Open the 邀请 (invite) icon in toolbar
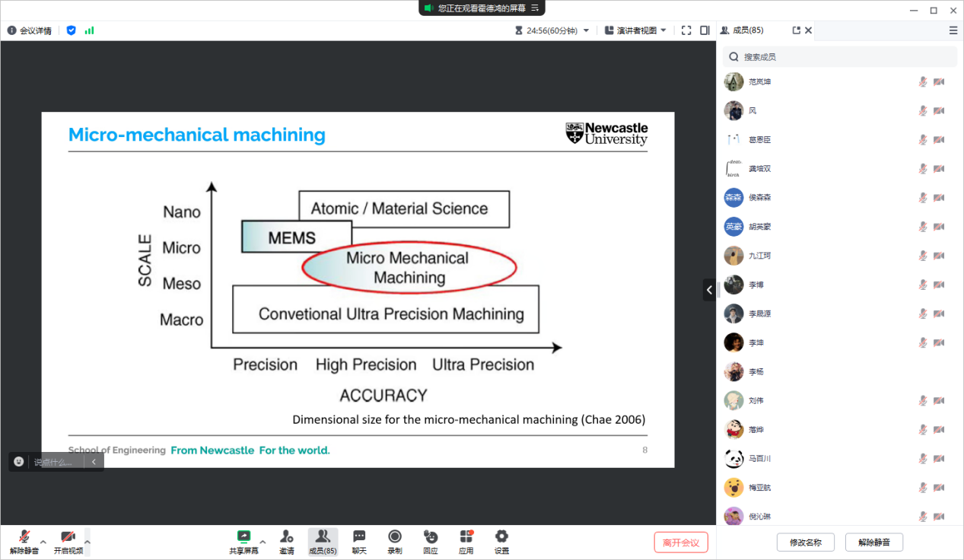 pos(286,540)
